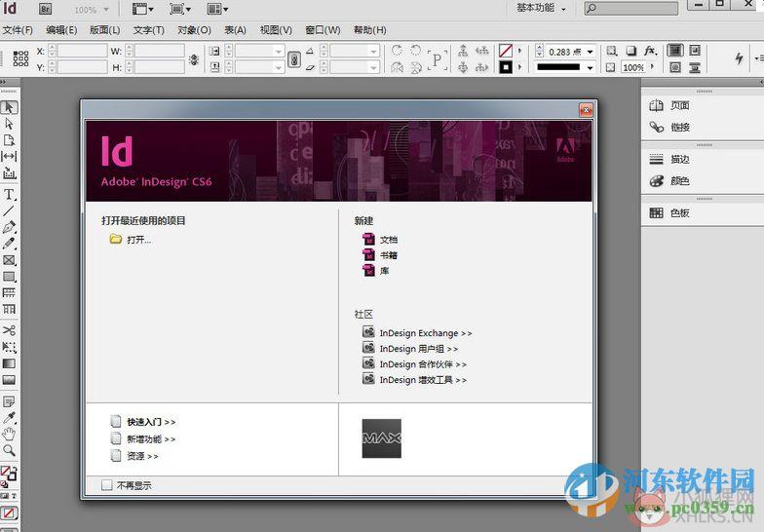Select the Scissors tool
The width and height of the screenshot is (764, 532).
[9, 329]
